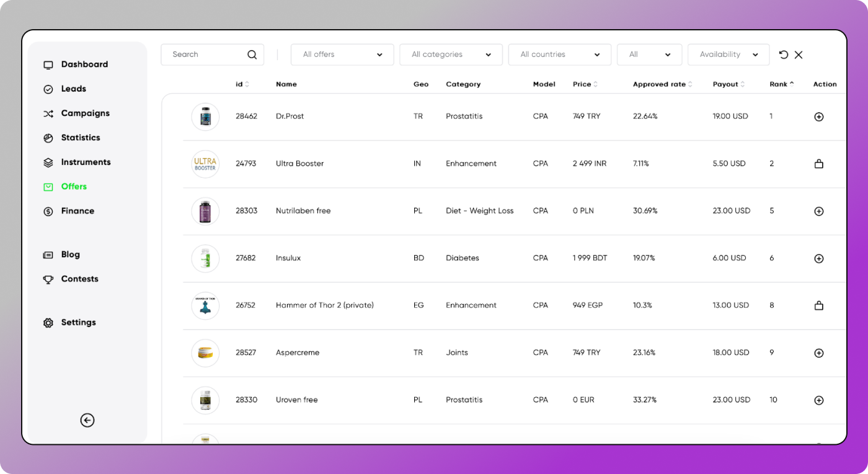Click the Nutrilaben free product thumbnail

pyautogui.click(x=205, y=211)
